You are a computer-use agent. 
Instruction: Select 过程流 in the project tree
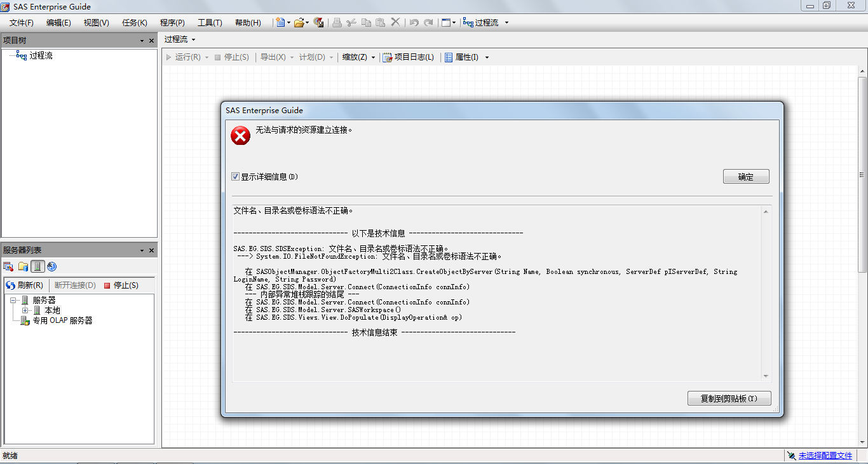point(41,56)
